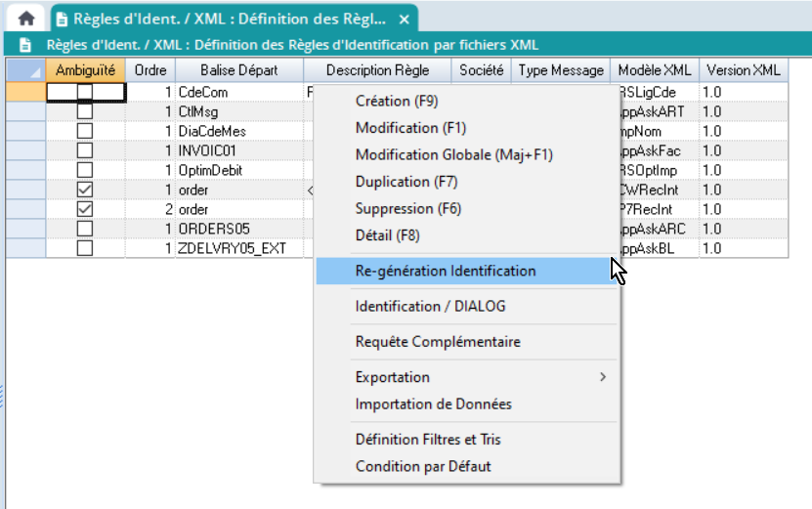This screenshot has height=509, width=812.
Task: Click the Ambiguïté column header
Action: [85, 70]
